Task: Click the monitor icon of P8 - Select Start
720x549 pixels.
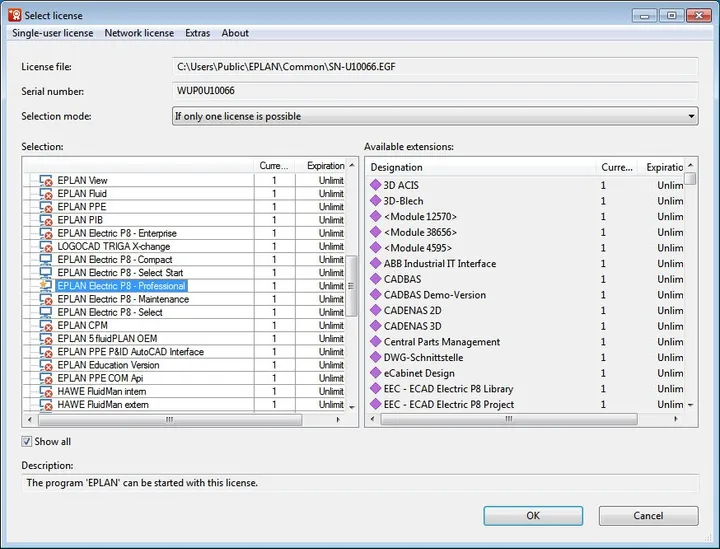Action: [46, 273]
